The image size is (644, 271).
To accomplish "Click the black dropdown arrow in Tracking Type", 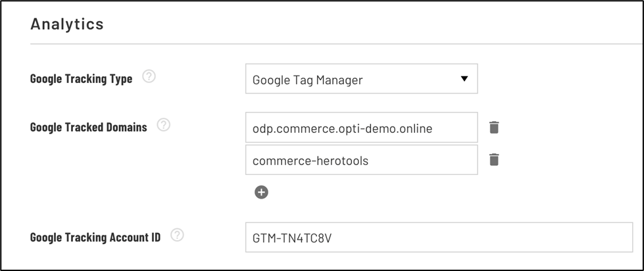I will tap(464, 78).
